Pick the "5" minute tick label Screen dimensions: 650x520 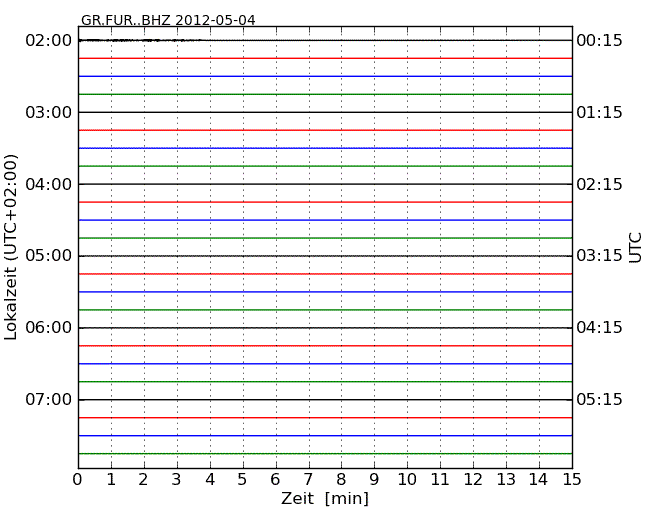[243, 479]
